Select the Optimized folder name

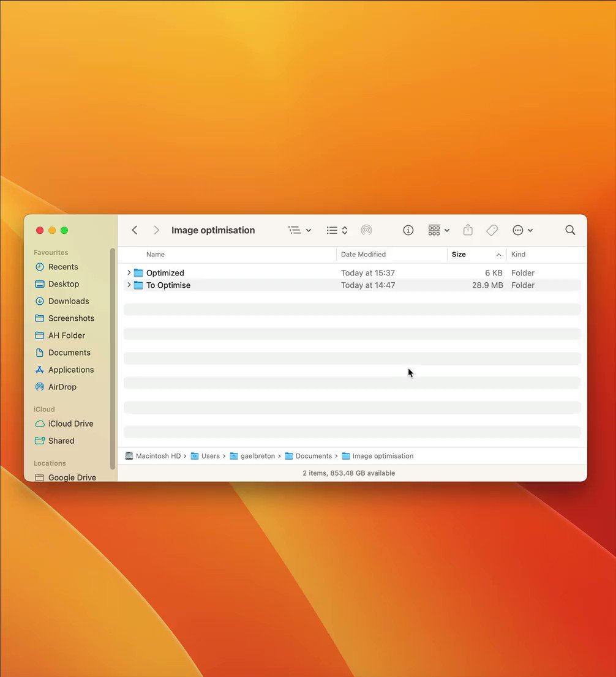click(x=165, y=273)
